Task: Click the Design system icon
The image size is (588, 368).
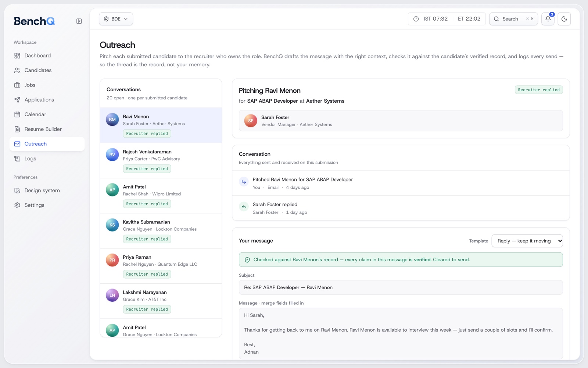Action: (17, 191)
